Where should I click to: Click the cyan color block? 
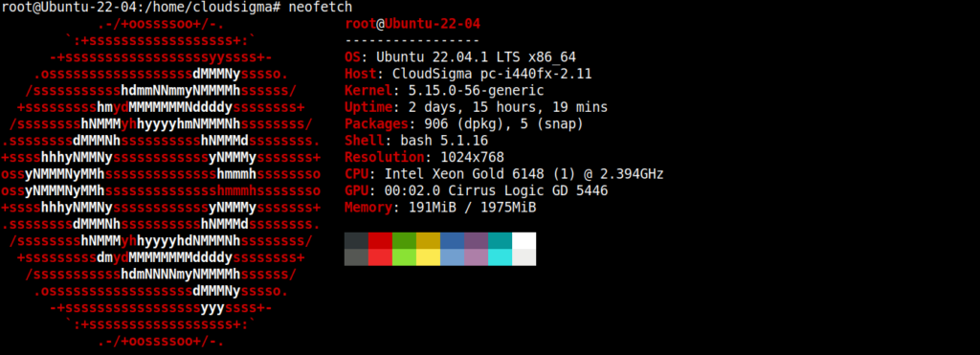500,240
